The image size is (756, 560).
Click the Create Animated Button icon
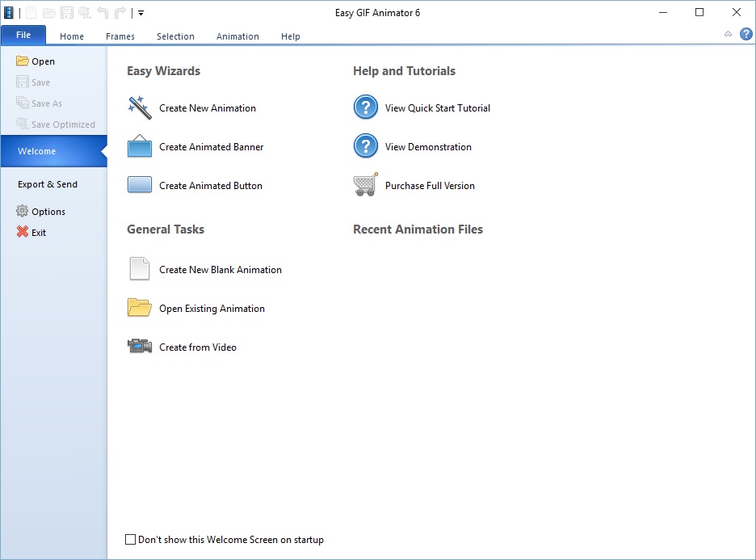(x=140, y=185)
